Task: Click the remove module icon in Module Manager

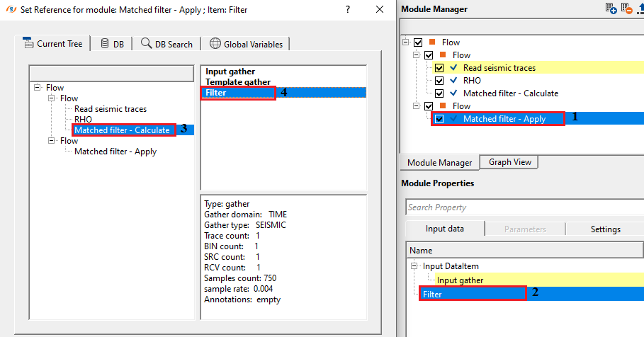Action: 626,8
